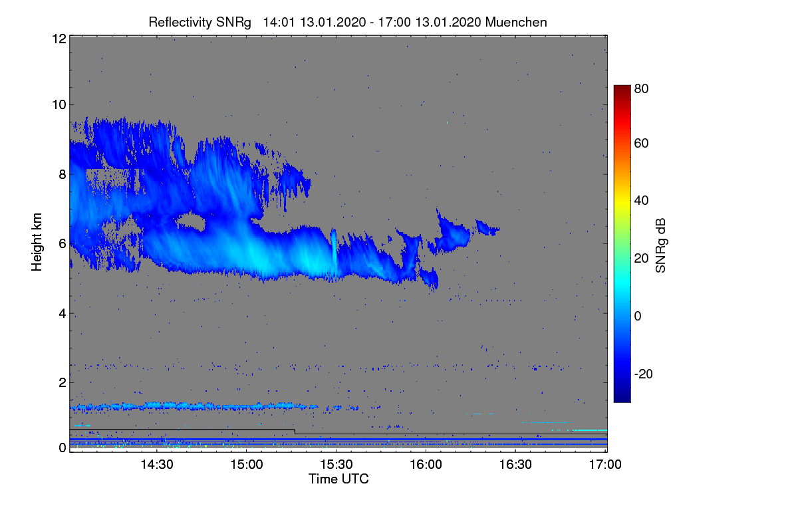This screenshot has height=532, width=798.
Task: Click the 8 km height tick label
Action: point(63,175)
